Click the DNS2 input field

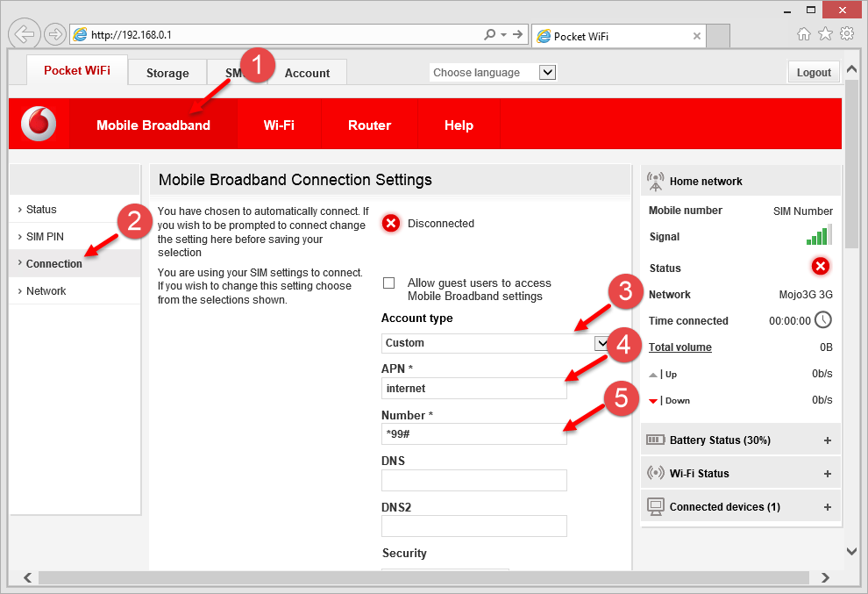point(473,526)
